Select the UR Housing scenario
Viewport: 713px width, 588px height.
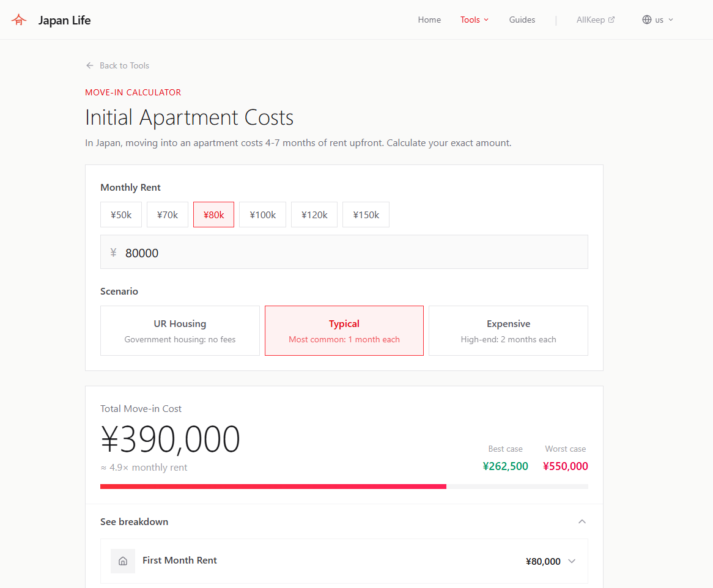pos(180,330)
